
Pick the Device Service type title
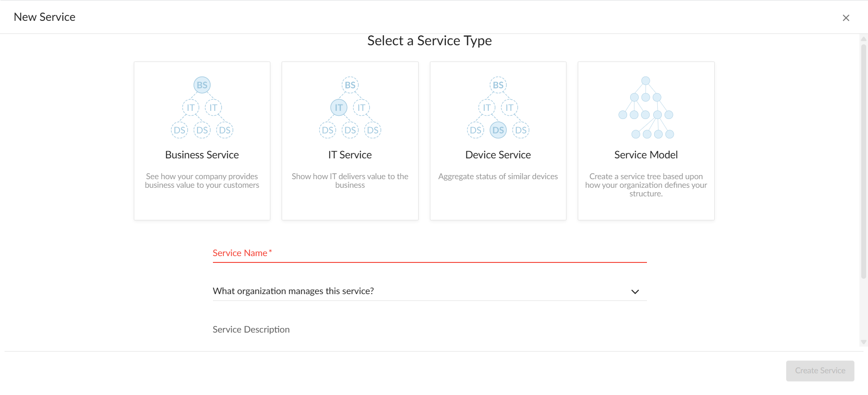[x=498, y=155]
